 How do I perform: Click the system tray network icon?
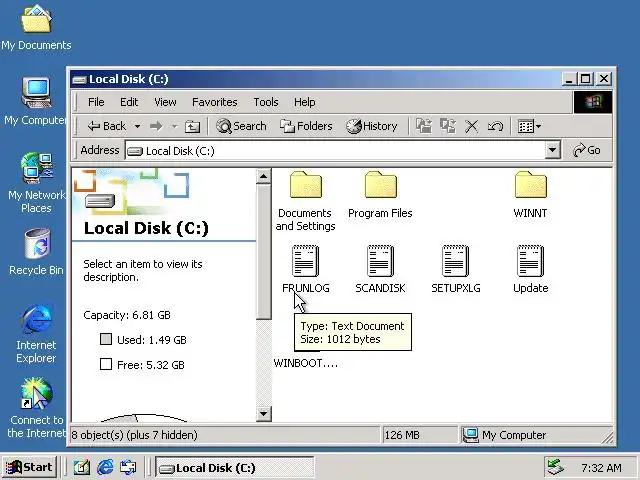coord(555,467)
